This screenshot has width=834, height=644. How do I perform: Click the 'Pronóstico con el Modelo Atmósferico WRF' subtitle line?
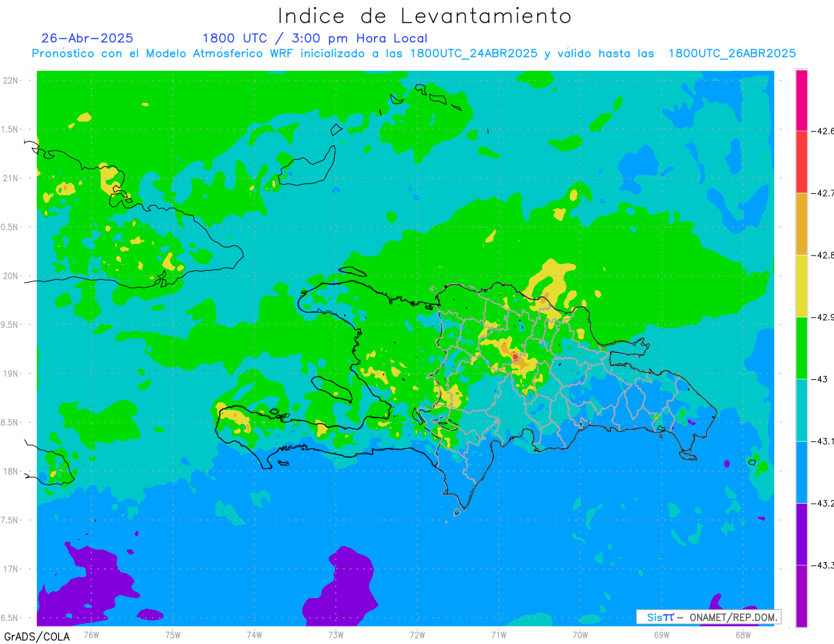point(414,53)
